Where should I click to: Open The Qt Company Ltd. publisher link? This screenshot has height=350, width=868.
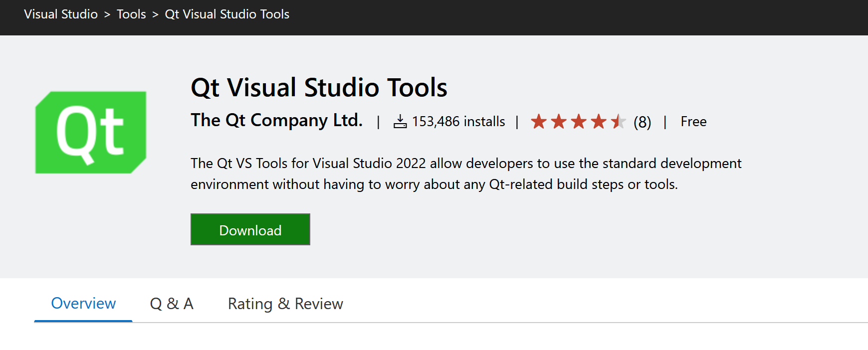click(276, 120)
